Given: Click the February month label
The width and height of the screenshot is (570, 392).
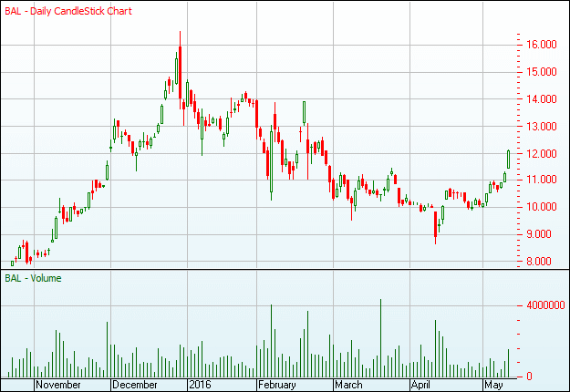Looking at the screenshot, I should pyautogui.click(x=277, y=385).
